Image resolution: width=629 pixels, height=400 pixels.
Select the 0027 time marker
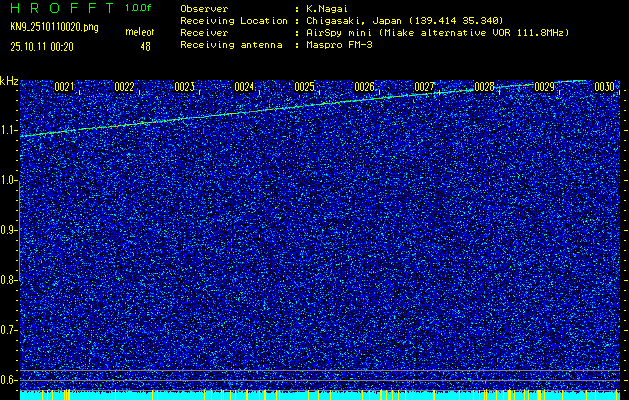click(x=424, y=87)
